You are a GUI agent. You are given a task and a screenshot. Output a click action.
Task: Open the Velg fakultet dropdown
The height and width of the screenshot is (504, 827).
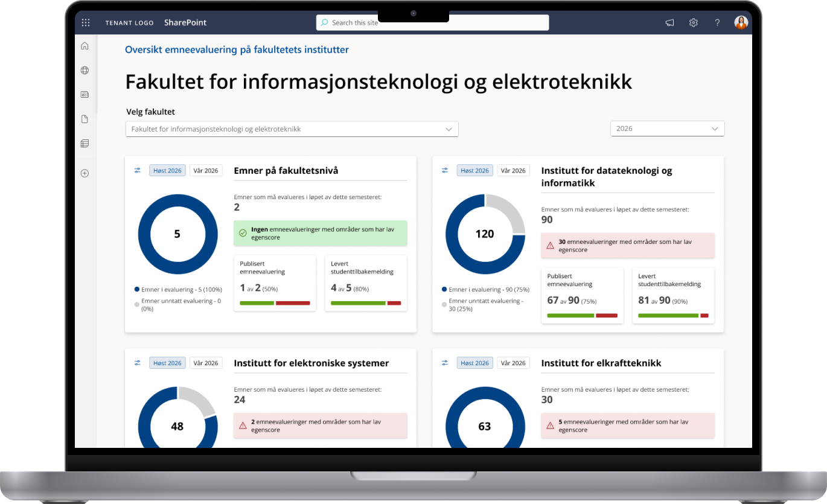[292, 129]
